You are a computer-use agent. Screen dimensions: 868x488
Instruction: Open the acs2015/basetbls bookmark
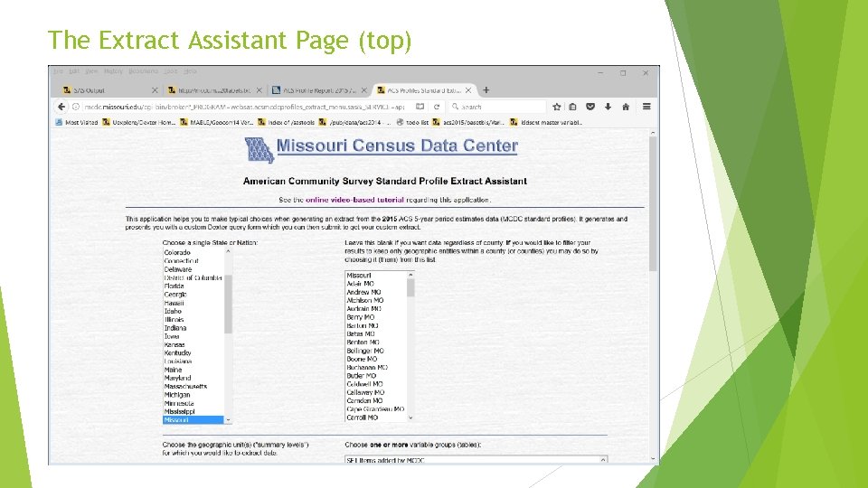tap(468, 122)
